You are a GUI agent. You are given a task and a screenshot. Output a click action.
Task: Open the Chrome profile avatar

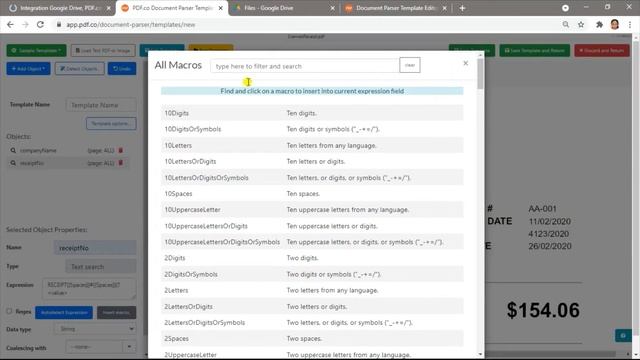[615, 24]
